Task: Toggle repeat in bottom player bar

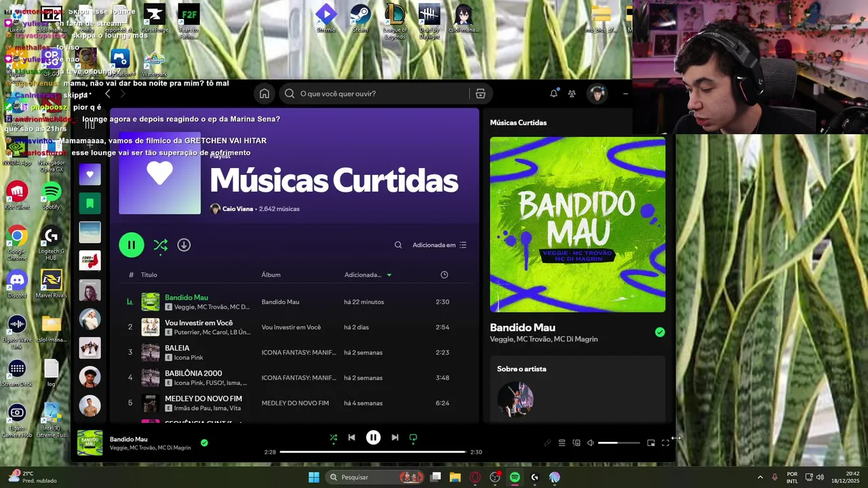Action: point(413,438)
